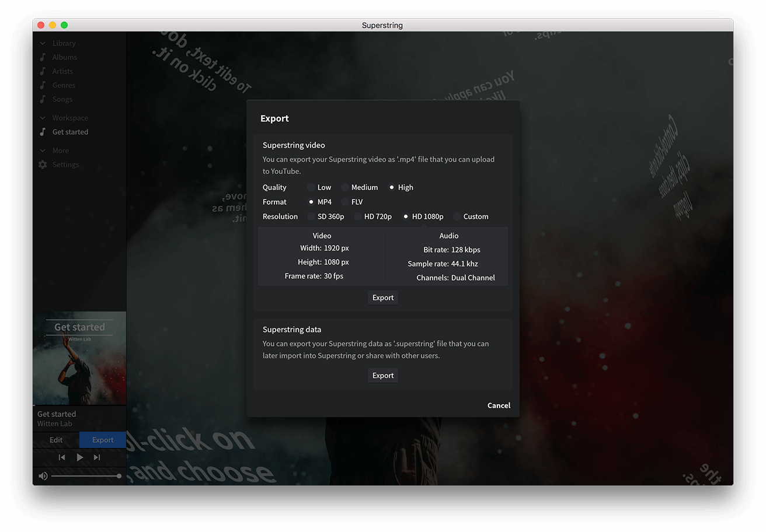Image resolution: width=766 pixels, height=532 pixels.
Task: Click the "Sample rate: 44.1 khz" value
Action: (x=443, y=264)
